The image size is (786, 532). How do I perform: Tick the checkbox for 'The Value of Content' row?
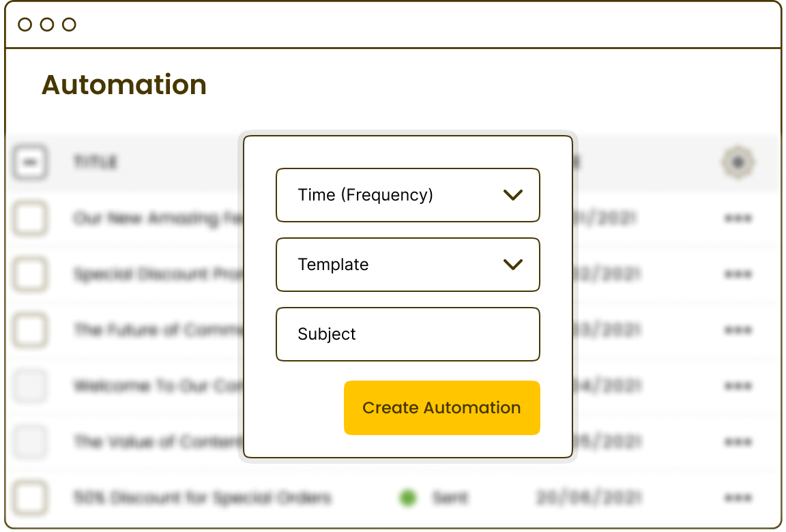pos(30,443)
